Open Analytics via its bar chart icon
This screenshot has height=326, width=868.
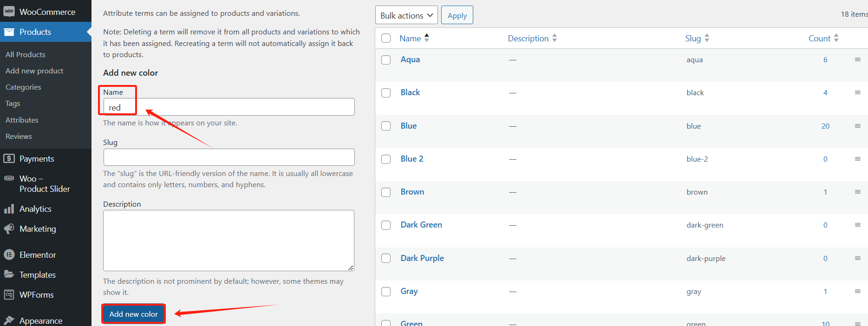tap(9, 209)
